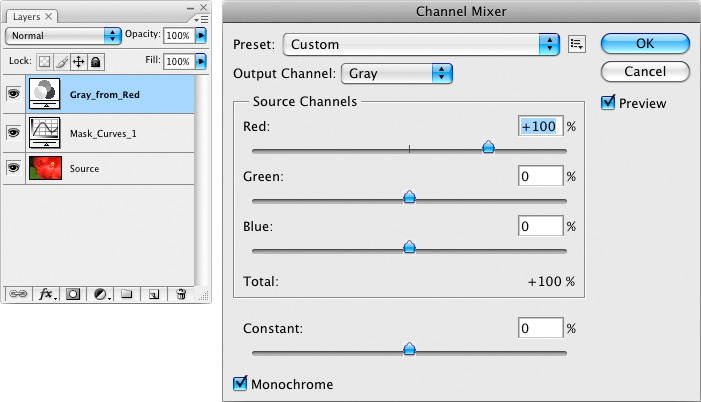Uncheck the Monochrome checkbox
Screen dimensions: 701x402
240,383
